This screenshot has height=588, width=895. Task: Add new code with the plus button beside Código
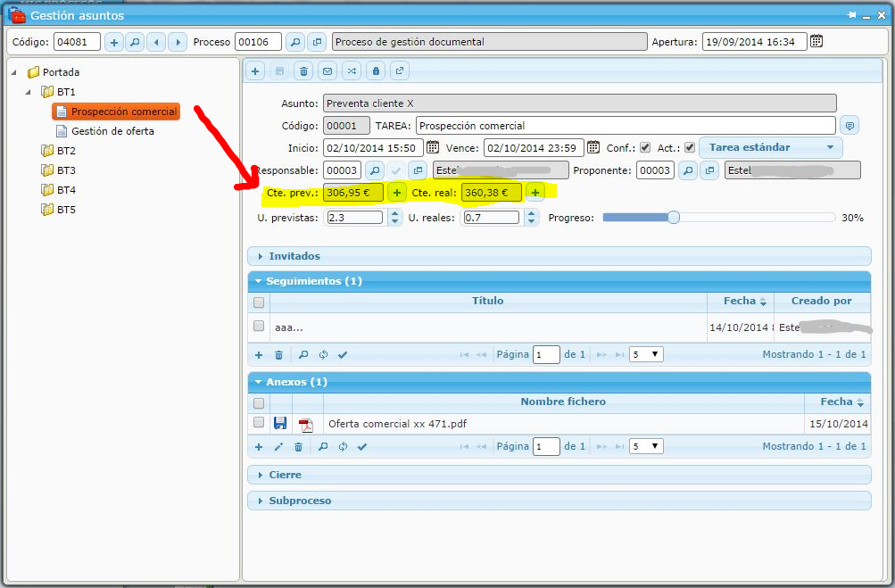pyautogui.click(x=114, y=42)
